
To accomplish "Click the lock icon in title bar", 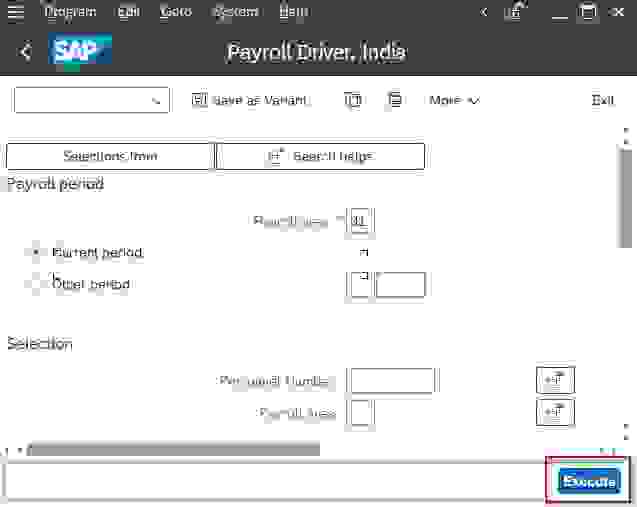I will point(515,12).
